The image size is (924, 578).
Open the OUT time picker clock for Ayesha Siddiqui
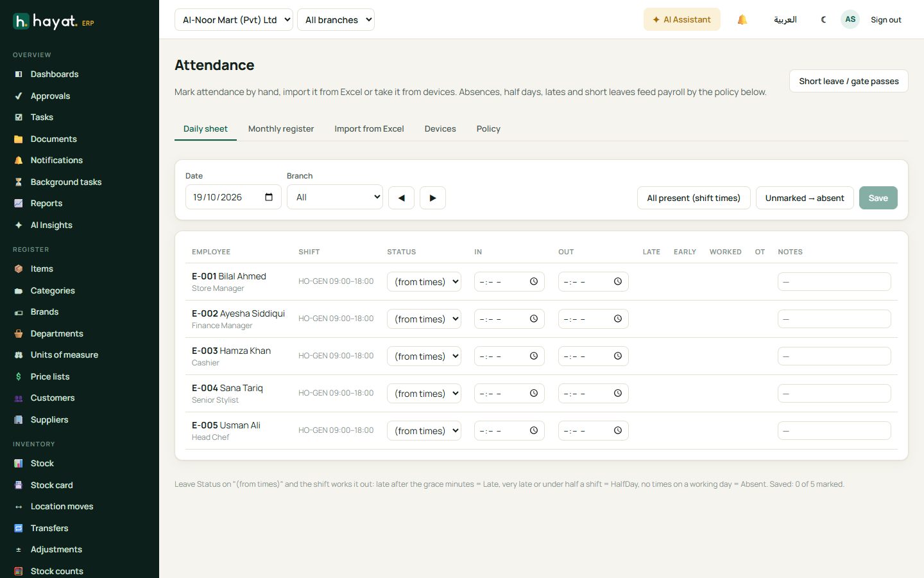[x=618, y=319]
